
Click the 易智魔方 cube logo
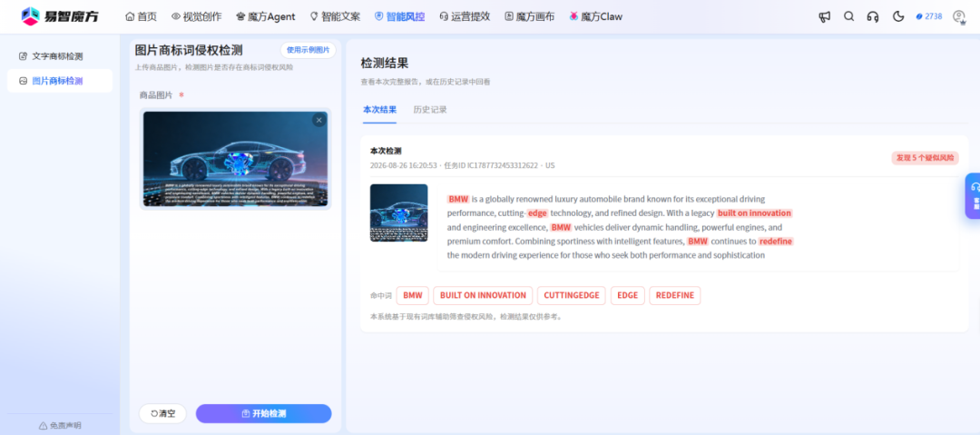(x=30, y=16)
